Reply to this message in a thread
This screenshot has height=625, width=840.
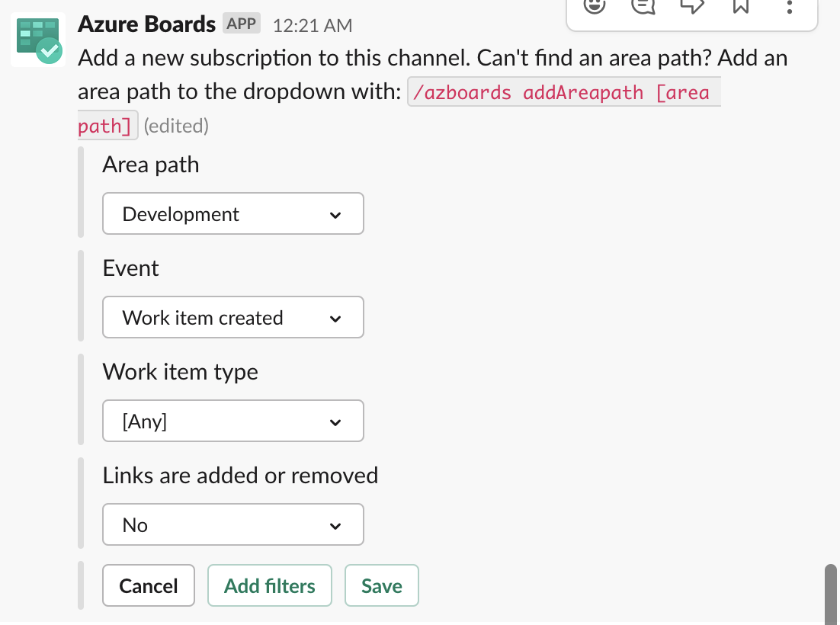(643, 7)
